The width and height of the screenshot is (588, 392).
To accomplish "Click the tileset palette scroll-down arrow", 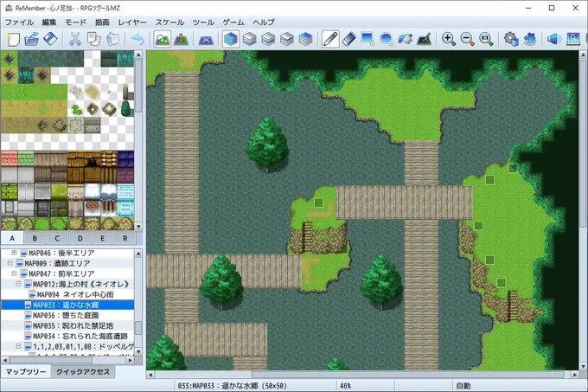I will pos(138,227).
